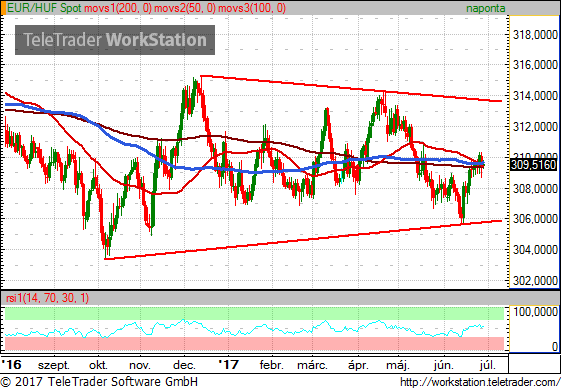The width and height of the screenshot is (561, 391).
Task: Click the 312,0000 price axis label
Action: pos(535,126)
